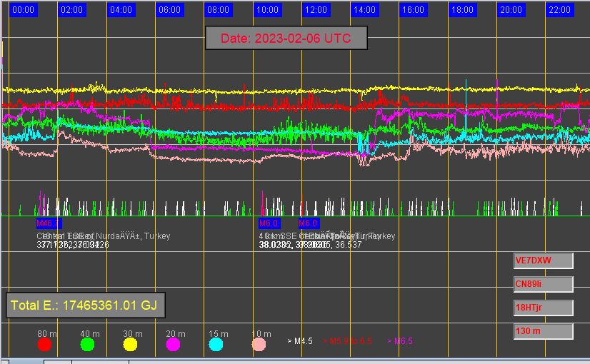Click the red 80 m band circle

tap(45, 345)
